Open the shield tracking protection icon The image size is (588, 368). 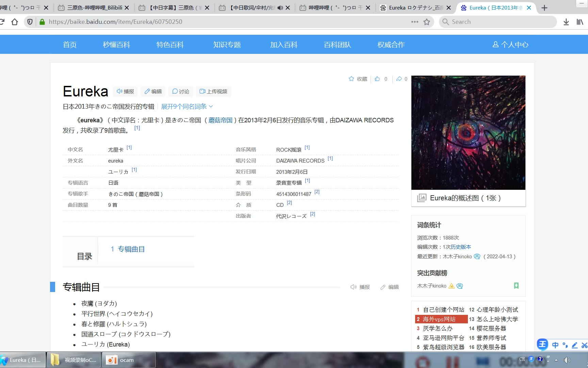tap(30, 22)
